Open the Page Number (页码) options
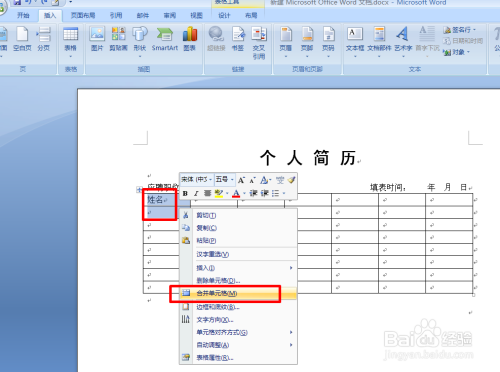Image resolution: width=500 pixels, height=372 pixels. 328,42
